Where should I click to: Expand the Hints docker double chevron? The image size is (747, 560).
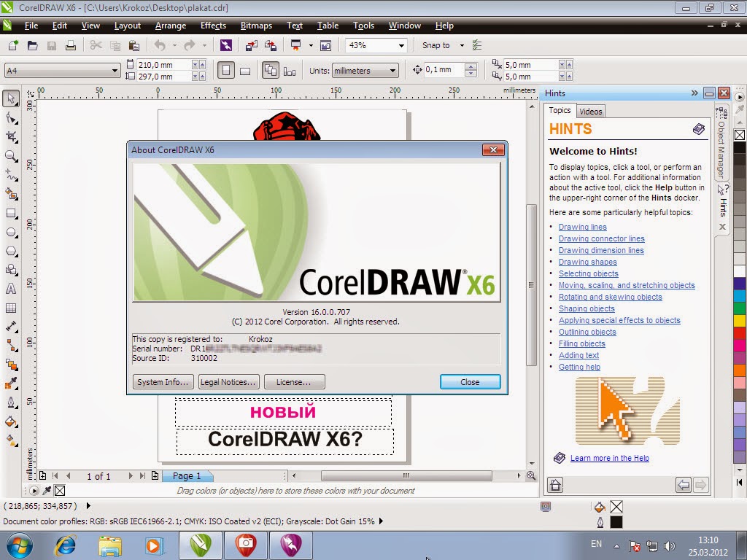694,93
